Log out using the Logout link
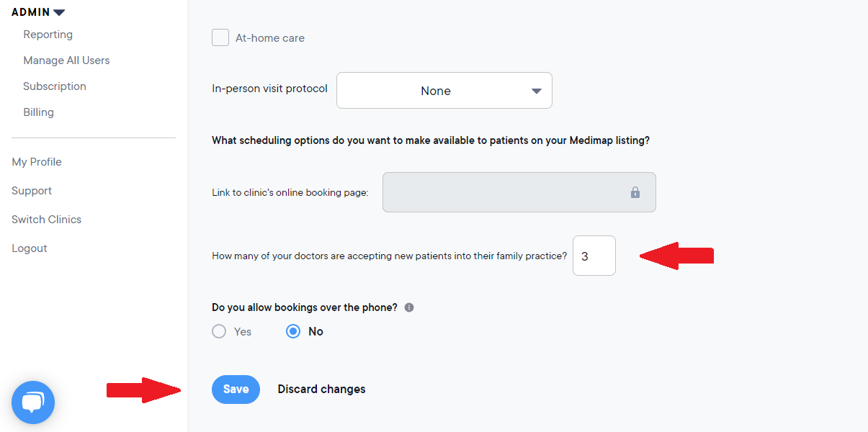The width and height of the screenshot is (868, 432). point(30,248)
